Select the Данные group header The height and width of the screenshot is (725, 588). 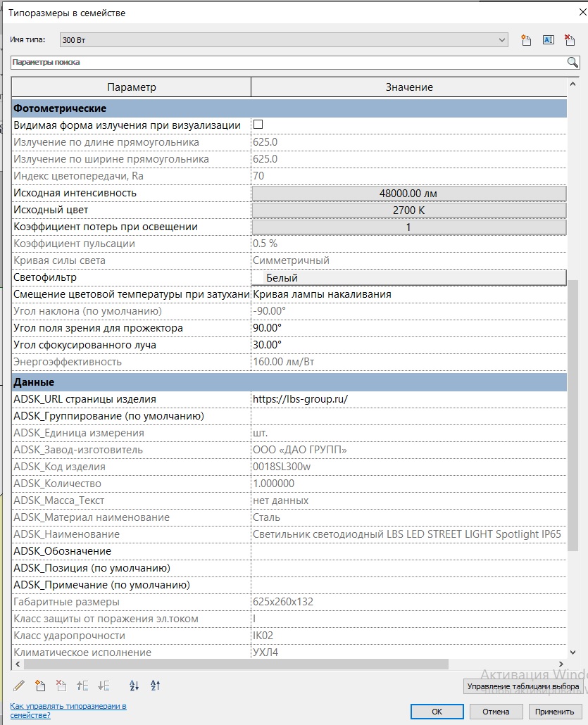tap(289, 382)
